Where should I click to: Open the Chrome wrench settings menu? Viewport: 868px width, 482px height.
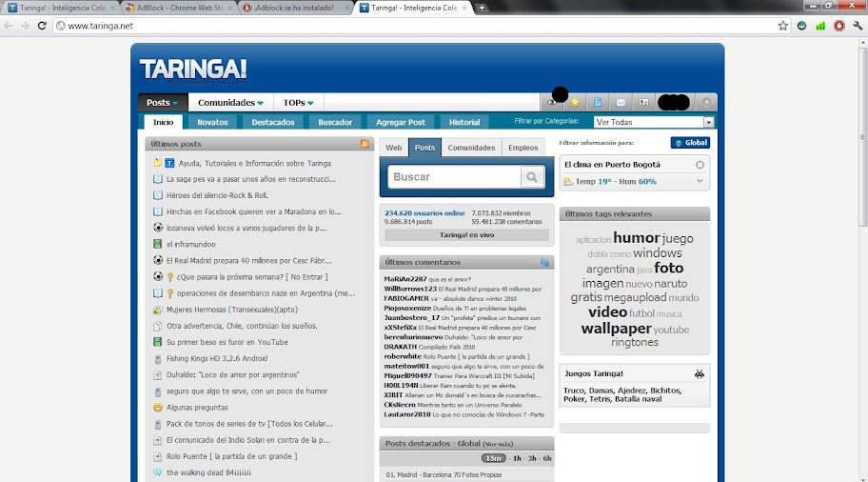tap(858, 26)
